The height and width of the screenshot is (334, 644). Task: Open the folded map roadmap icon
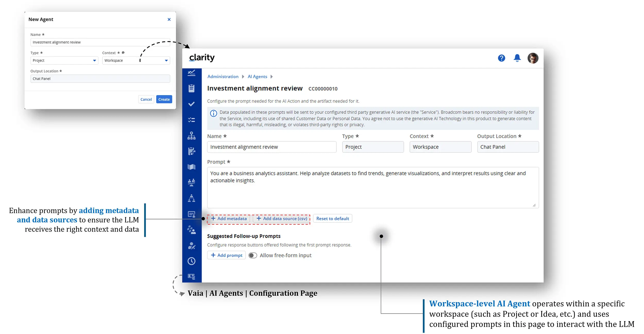coord(191,167)
